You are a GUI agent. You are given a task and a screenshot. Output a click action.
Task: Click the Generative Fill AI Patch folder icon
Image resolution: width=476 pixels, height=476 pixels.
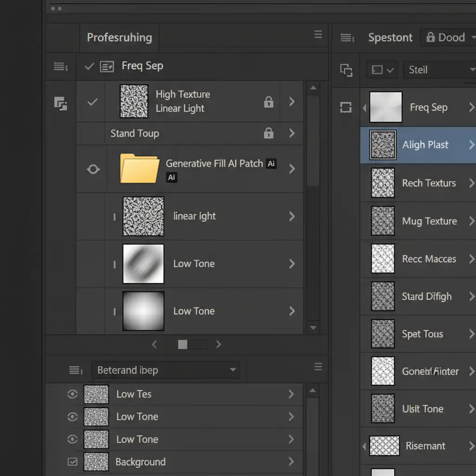tap(139, 169)
